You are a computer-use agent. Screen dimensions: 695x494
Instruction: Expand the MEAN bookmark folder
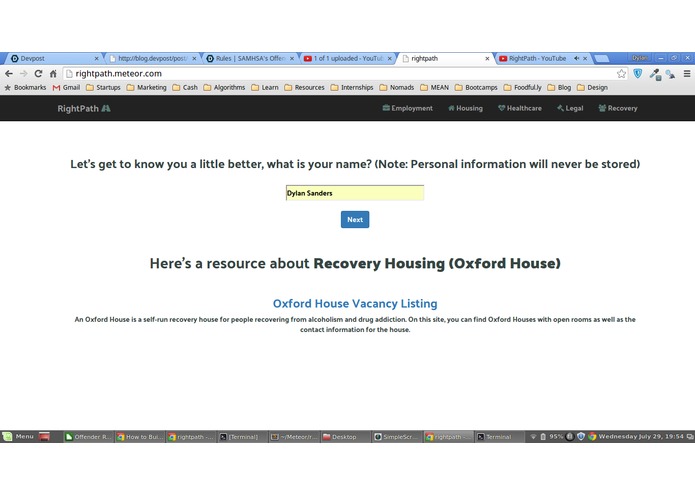pyautogui.click(x=435, y=87)
